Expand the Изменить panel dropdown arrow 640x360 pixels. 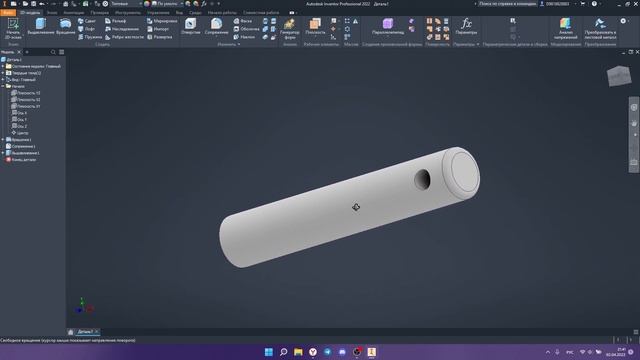coord(239,44)
